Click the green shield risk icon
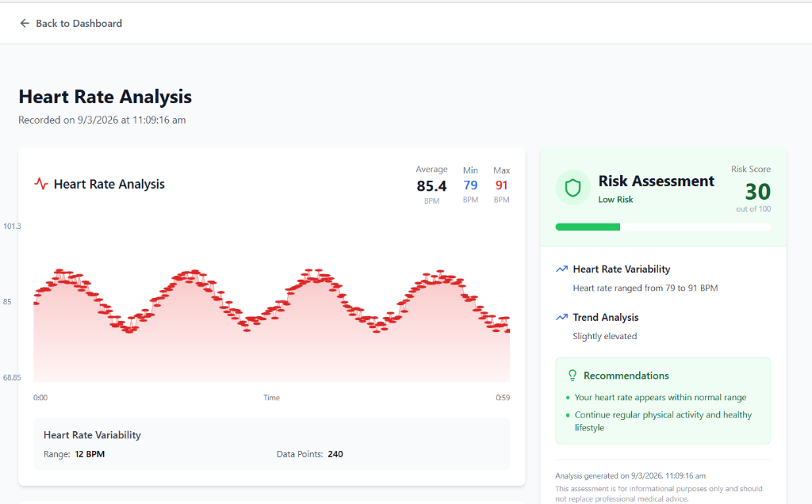 tap(573, 188)
